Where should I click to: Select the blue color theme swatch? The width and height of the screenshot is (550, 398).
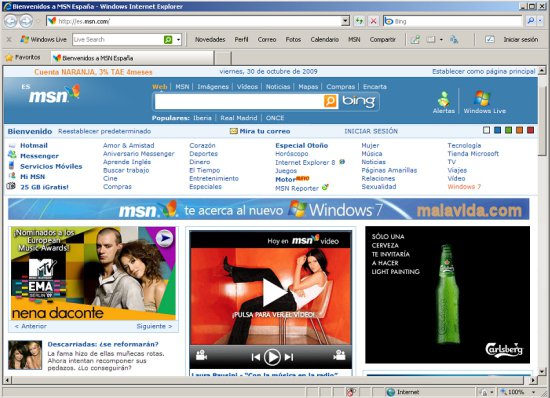pos(497,130)
